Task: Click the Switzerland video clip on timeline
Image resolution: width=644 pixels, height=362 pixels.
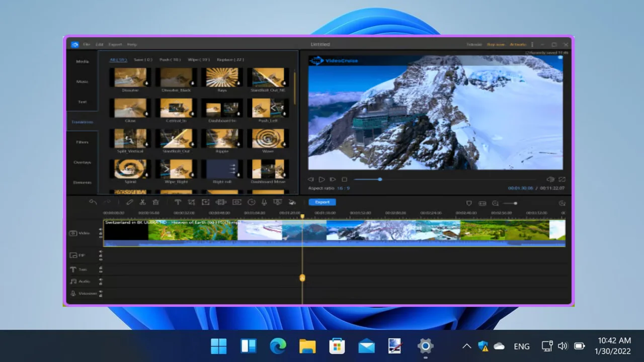Action: tap(334, 233)
